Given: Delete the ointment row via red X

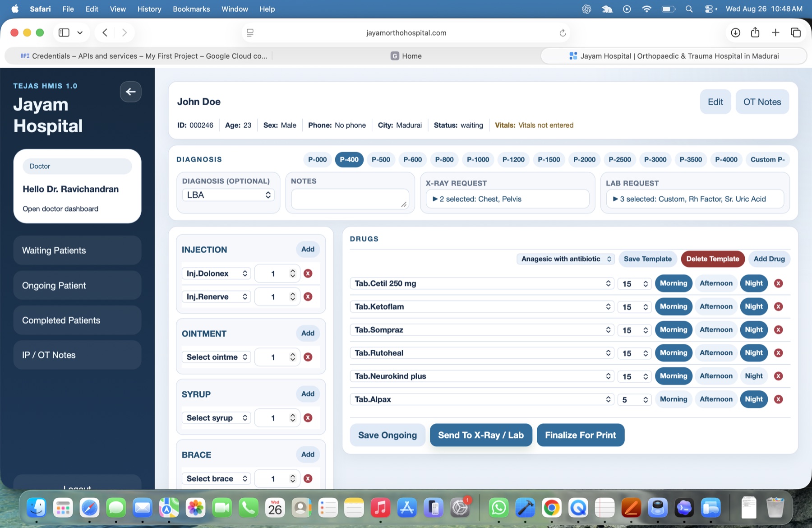Looking at the screenshot, I should (308, 357).
